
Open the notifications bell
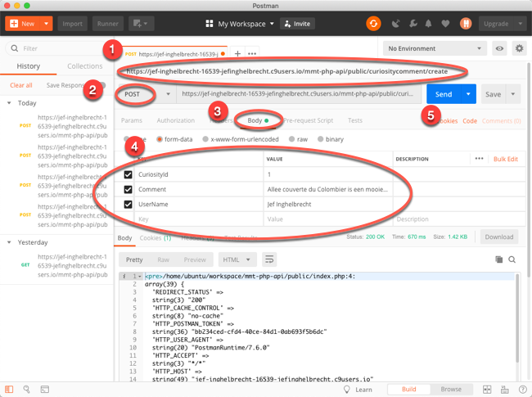tap(429, 24)
